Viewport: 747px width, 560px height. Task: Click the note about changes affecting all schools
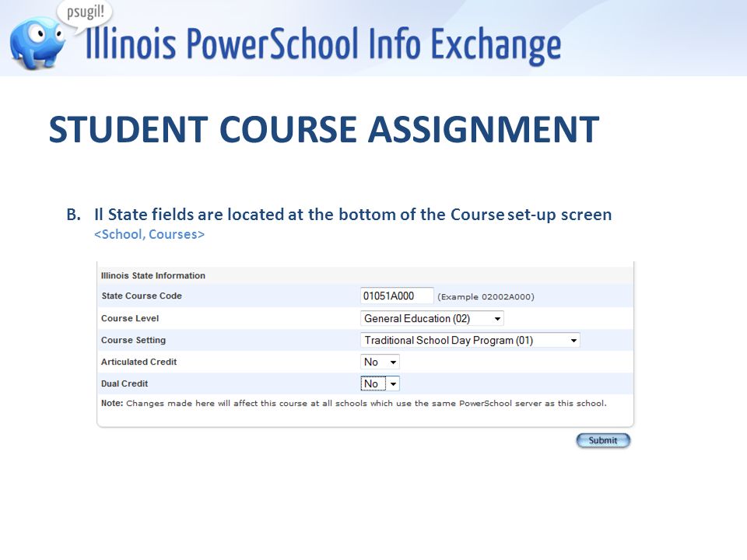click(x=353, y=404)
